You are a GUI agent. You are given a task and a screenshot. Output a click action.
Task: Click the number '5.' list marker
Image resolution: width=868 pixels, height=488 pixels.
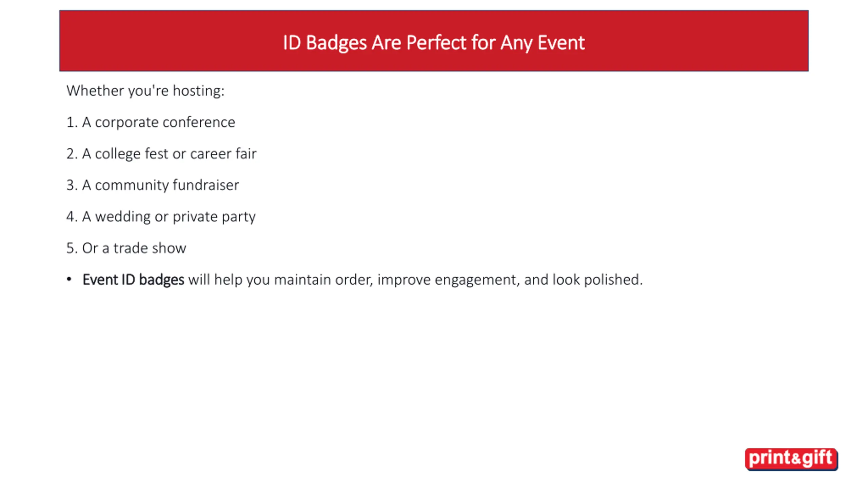[72, 248]
